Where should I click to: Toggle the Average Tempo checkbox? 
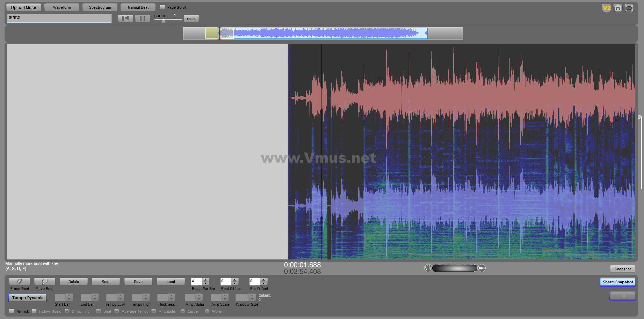[x=117, y=311]
